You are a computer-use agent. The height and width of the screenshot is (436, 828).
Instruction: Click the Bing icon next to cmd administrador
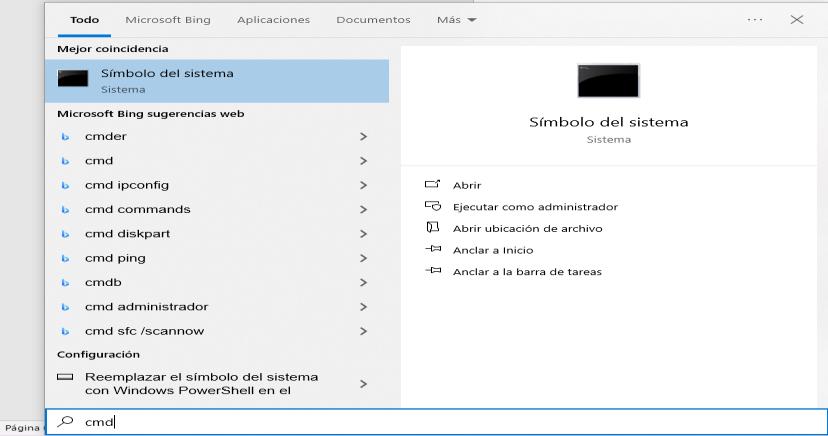coord(65,307)
